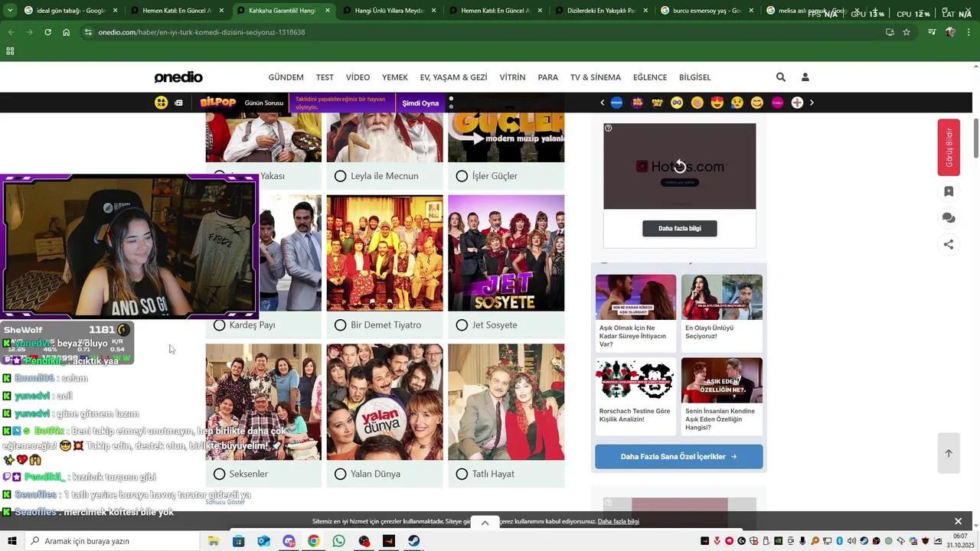Screen dimensions: 980x551
Task: Replay the Hotels.com ad video
Action: pyautogui.click(x=680, y=166)
